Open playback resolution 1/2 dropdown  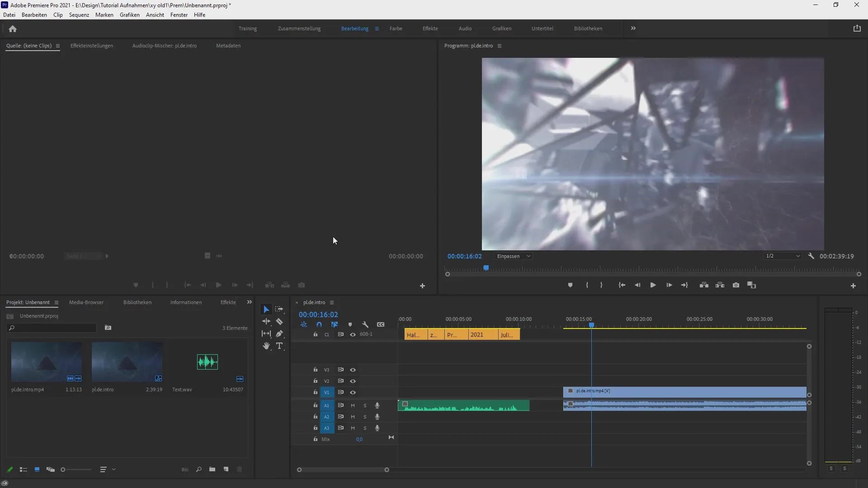[783, 256]
